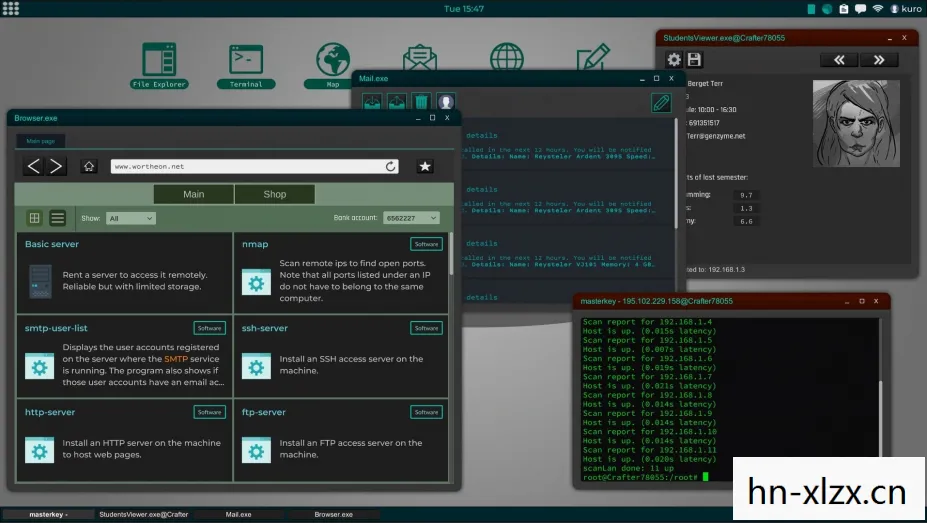
Task: Open the clipboard icon in top bar
Action: click(844, 8)
